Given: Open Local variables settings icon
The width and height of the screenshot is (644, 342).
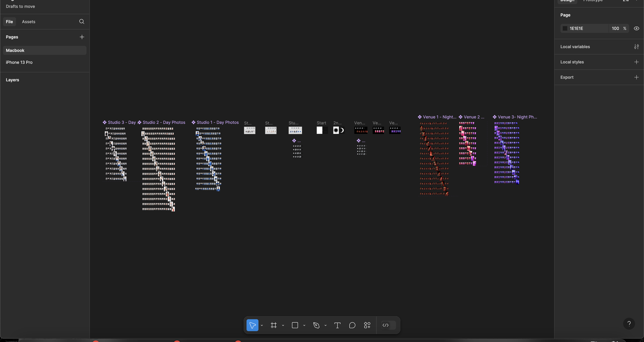Looking at the screenshot, I should pyautogui.click(x=636, y=47).
